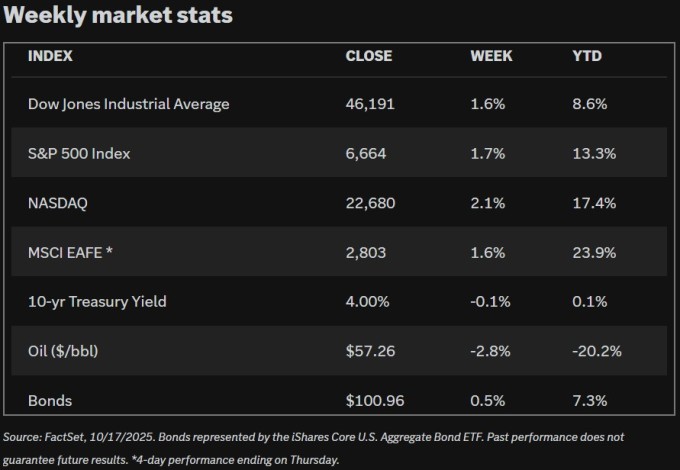Select the Oil ($/bbl) row label
This screenshot has height=470, width=680.
point(66,351)
